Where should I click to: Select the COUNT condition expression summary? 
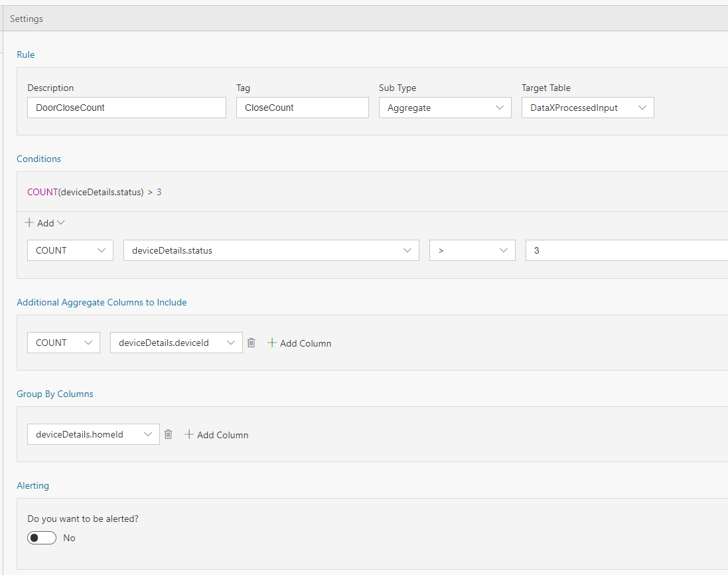[x=94, y=192]
